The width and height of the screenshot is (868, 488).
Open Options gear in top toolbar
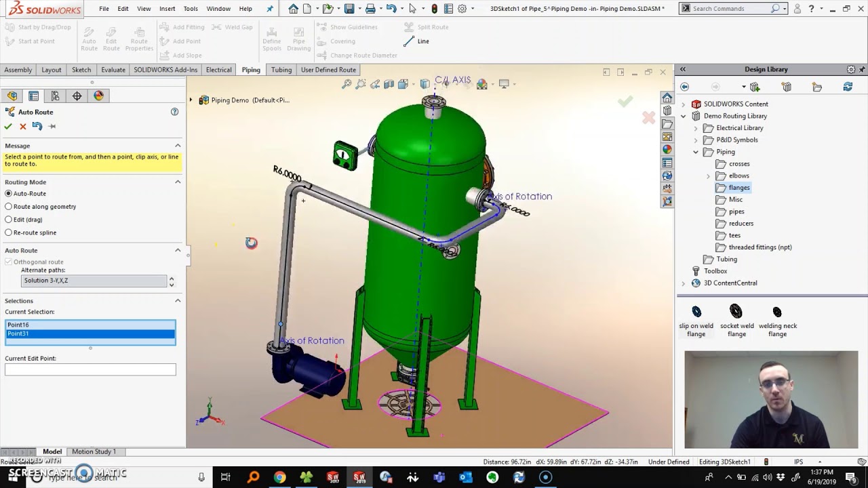pyautogui.click(x=462, y=9)
